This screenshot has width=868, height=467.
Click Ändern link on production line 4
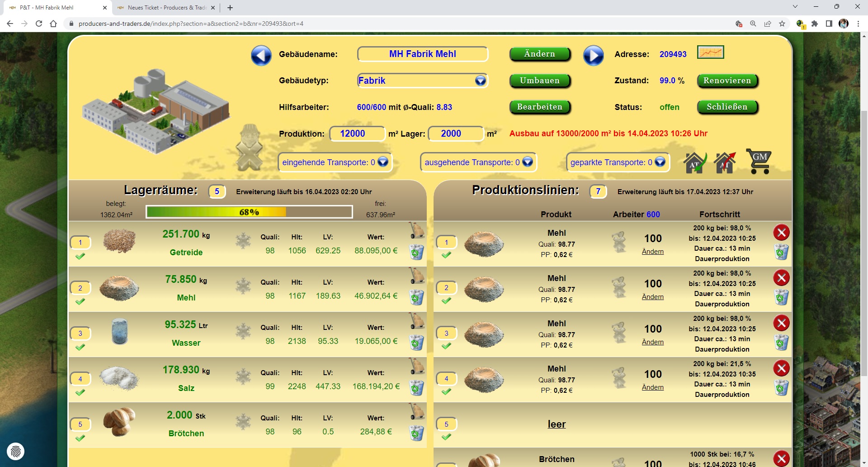[653, 387]
